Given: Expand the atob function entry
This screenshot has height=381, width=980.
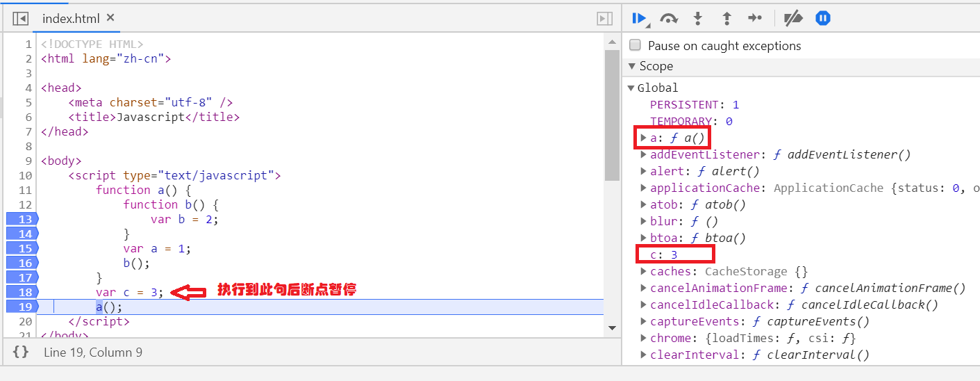Looking at the screenshot, I should click(x=644, y=204).
